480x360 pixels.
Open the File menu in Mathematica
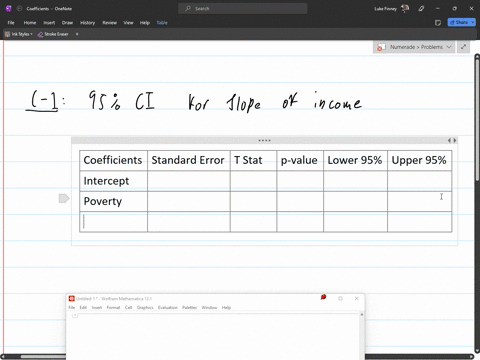pos(71,307)
